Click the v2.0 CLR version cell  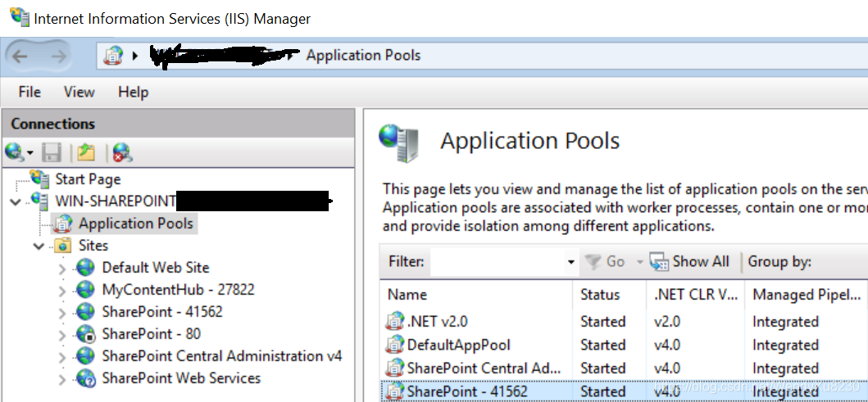click(x=667, y=321)
